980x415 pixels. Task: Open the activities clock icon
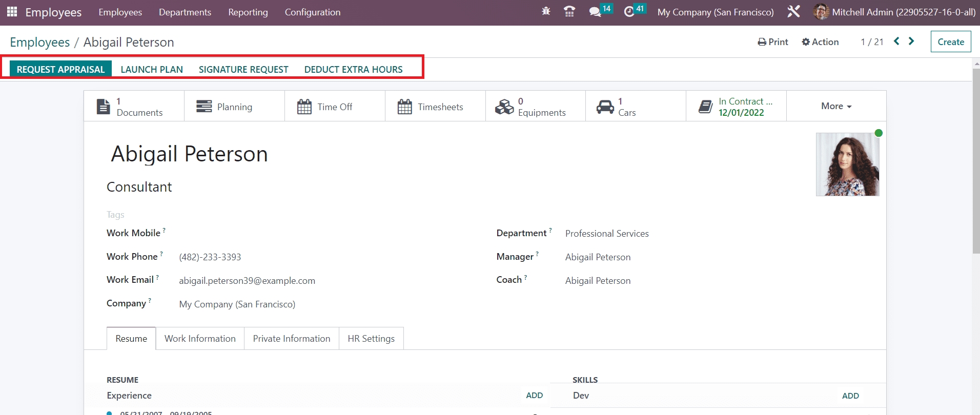(629, 12)
